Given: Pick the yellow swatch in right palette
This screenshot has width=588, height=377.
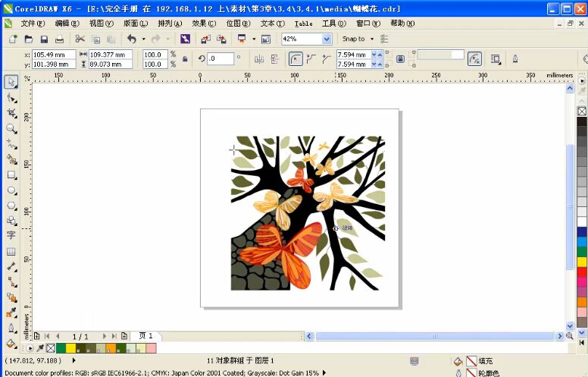Looking at the screenshot, I should click(582, 262).
